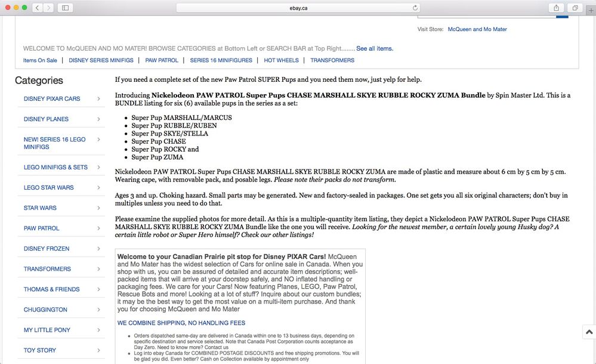Open the HOT WHEELS store tab
This screenshot has width=596, height=364.
281,60
